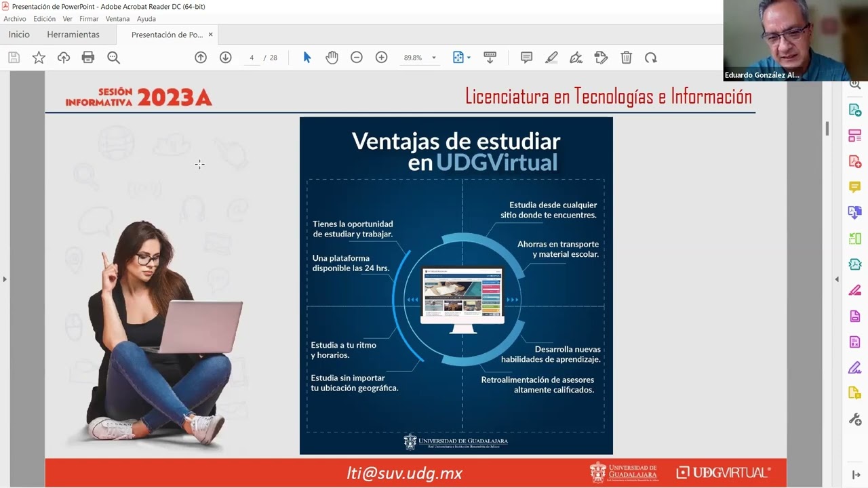
Task: Close the Presentación de Po... document tab
Action: click(210, 35)
